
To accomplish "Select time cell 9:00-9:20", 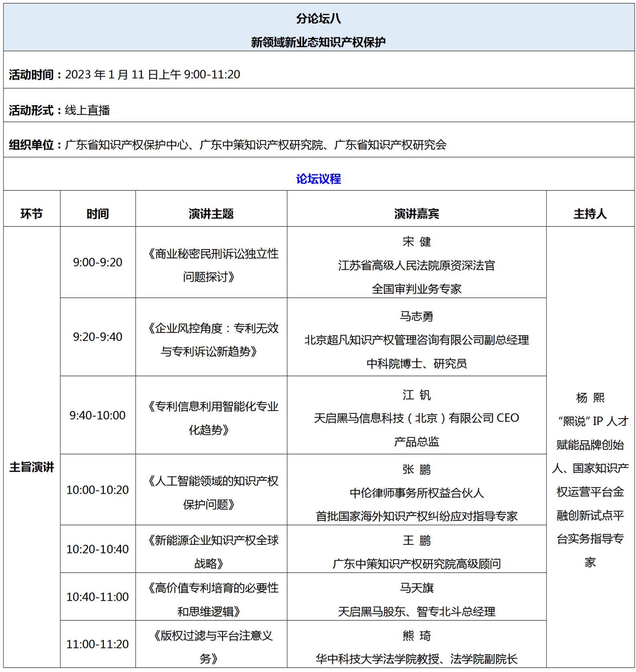I will click(x=97, y=262).
